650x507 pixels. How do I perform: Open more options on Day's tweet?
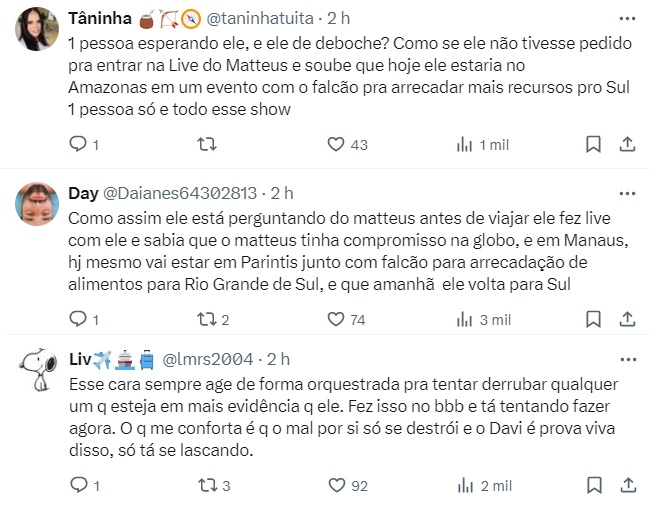click(626, 192)
